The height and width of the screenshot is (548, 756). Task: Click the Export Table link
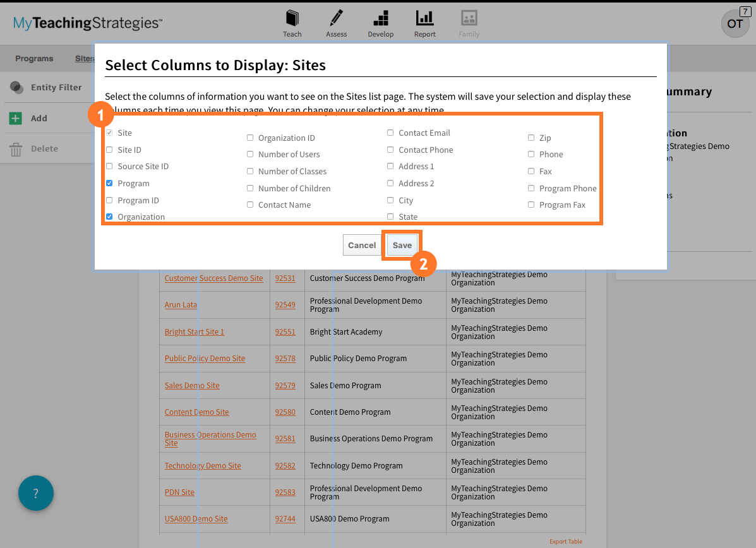tap(565, 541)
